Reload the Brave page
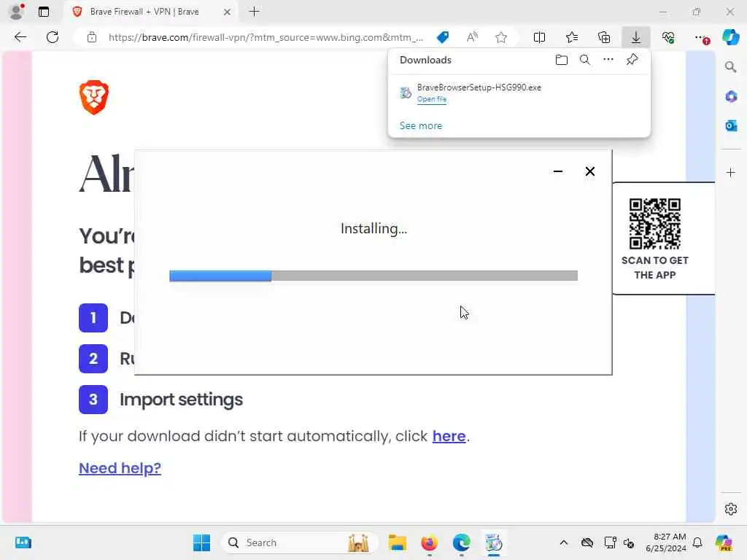The width and height of the screenshot is (747, 560). [x=53, y=37]
